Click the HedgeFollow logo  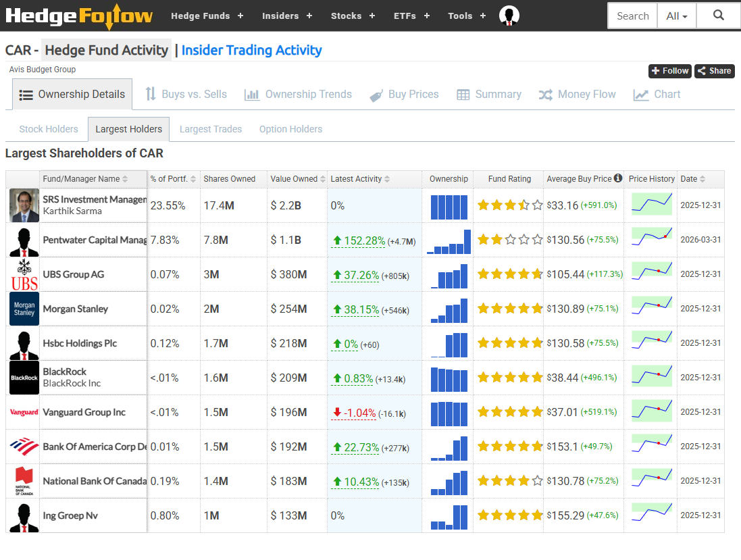[x=79, y=16]
